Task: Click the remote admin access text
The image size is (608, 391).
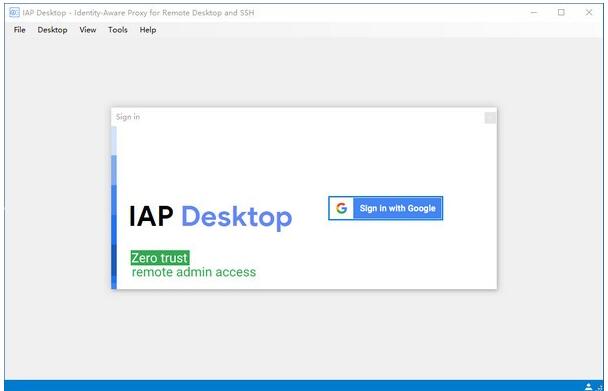Action: (x=194, y=272)
